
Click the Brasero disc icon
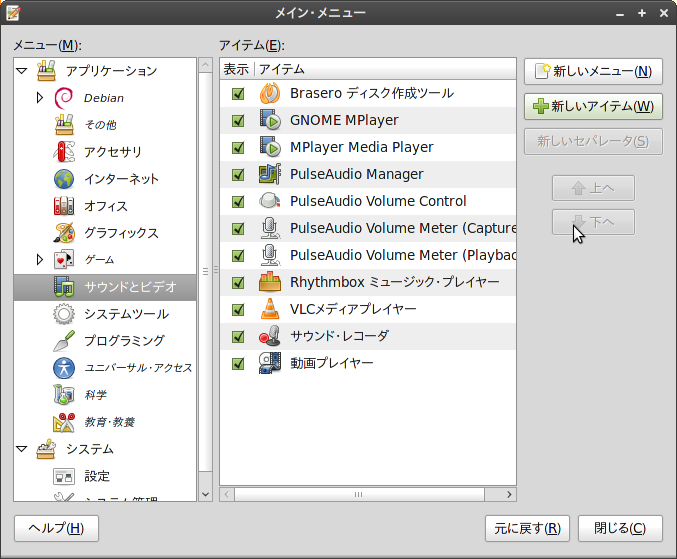click(x=270, y=93)
